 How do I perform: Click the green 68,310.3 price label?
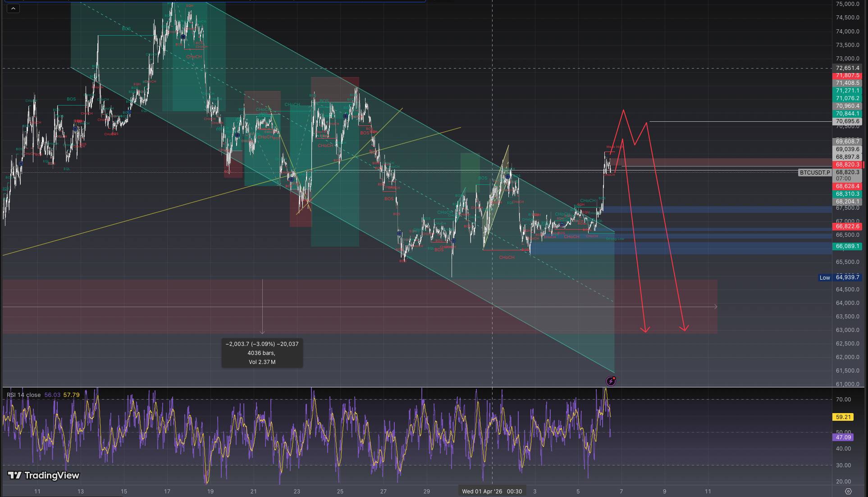(x=847, y=194)
